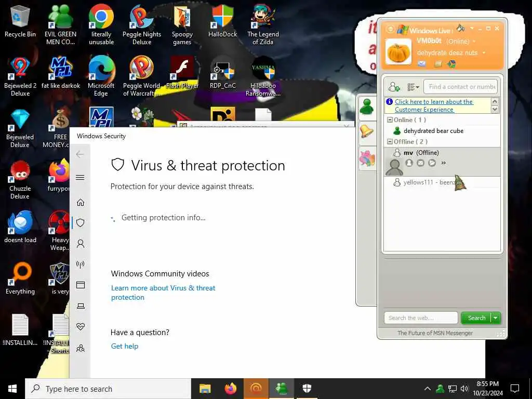Launch Peggle Nights Deluxe shortcut
The height and width of the screenshot is (399, 532).
(142, 25)
